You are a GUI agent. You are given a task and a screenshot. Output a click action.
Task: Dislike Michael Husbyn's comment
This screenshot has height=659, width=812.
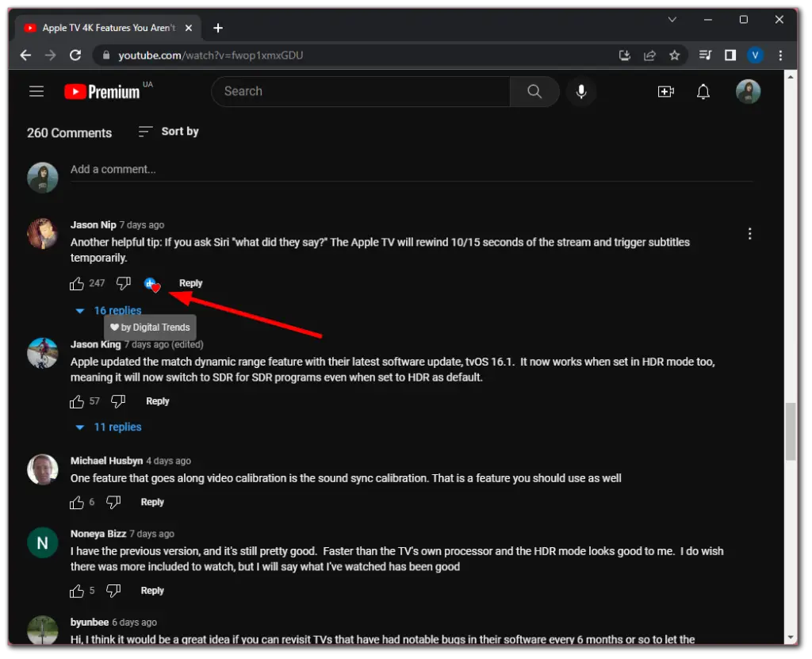[113, 501]
